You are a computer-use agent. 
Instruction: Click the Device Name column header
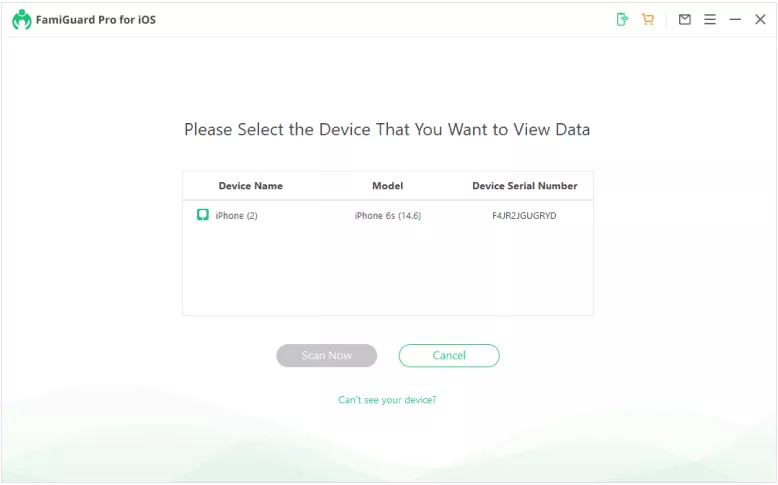[x=250, y=186]
